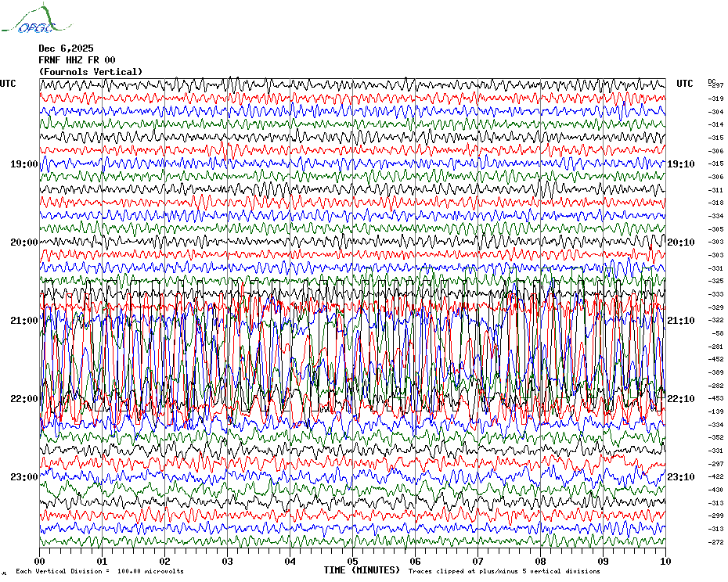The image size is (728, 582).
Task: Select the date text 'Dec 6,2025'
Action: pos(66,48)
